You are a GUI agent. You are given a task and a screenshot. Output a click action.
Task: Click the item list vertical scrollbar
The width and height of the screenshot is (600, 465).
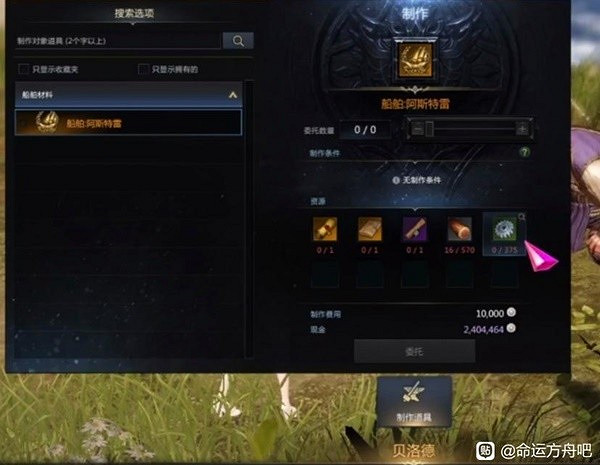coord(249,219)
